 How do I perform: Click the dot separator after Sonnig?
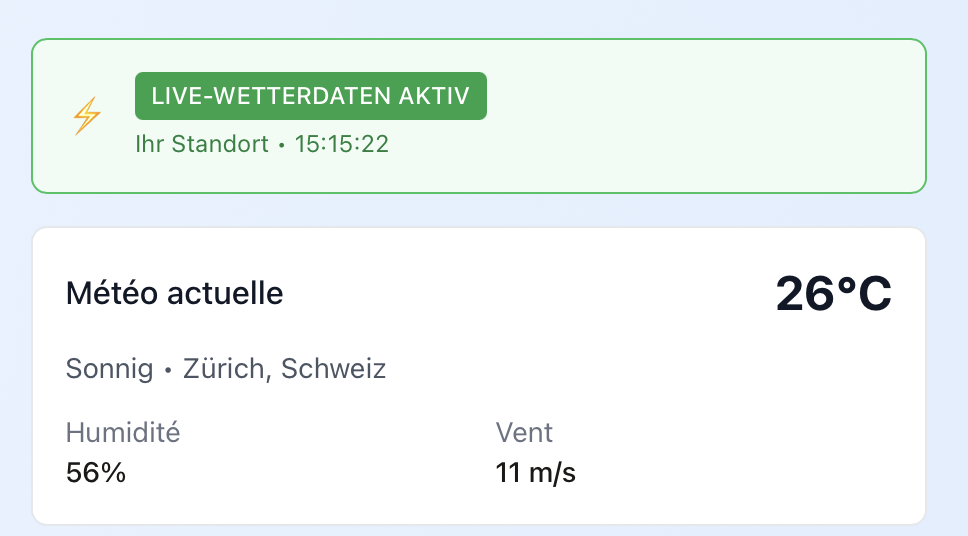pyautogui.click(x=168, y=371)
